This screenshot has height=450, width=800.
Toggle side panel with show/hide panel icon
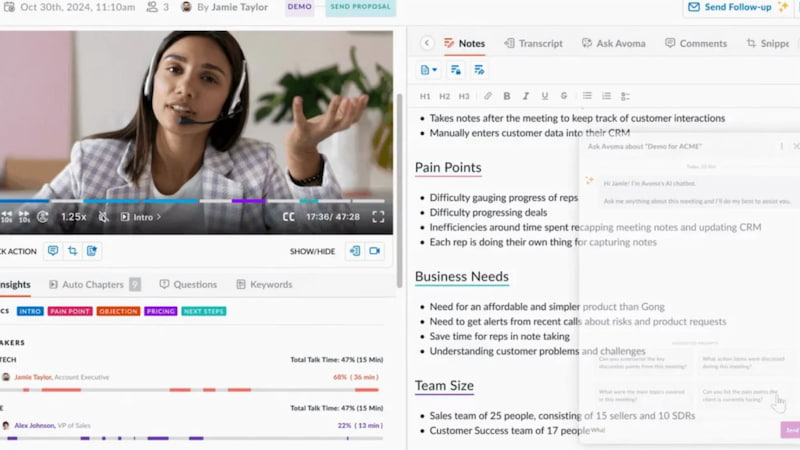click(354, 251)
